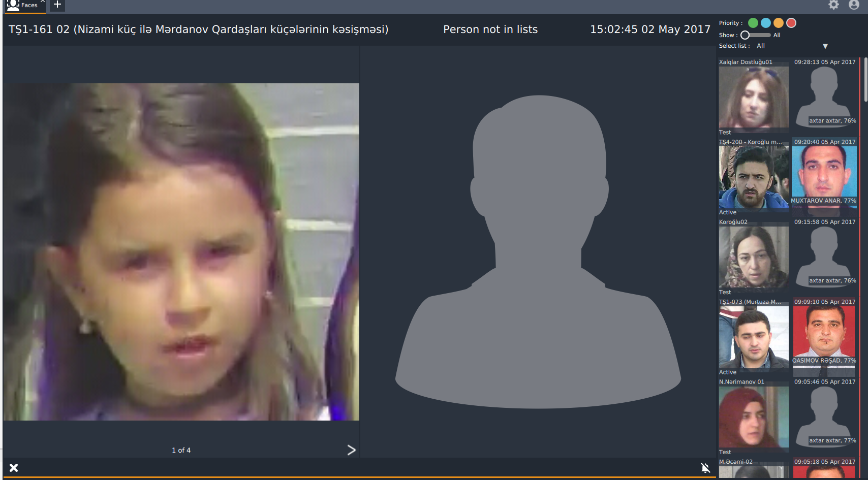The width and height of the screenshot is (868, 480).
Task: Select blue priority filter
Action: pyautogui.click(x=766, y=23)
